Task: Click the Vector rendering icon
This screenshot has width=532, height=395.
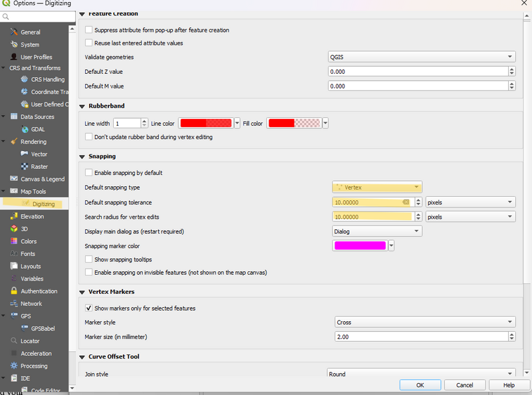Action: [x=25, y=154]
